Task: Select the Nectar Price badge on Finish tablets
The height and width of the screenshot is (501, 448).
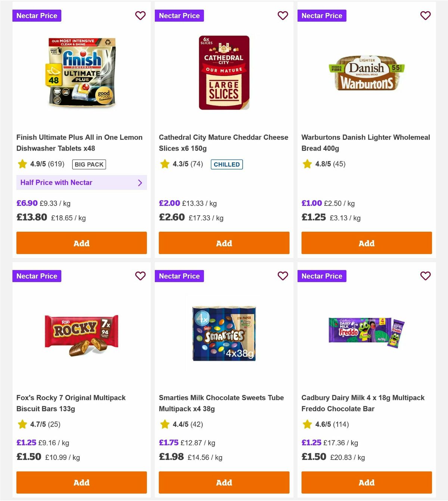Action: click(x=37, y=16)
